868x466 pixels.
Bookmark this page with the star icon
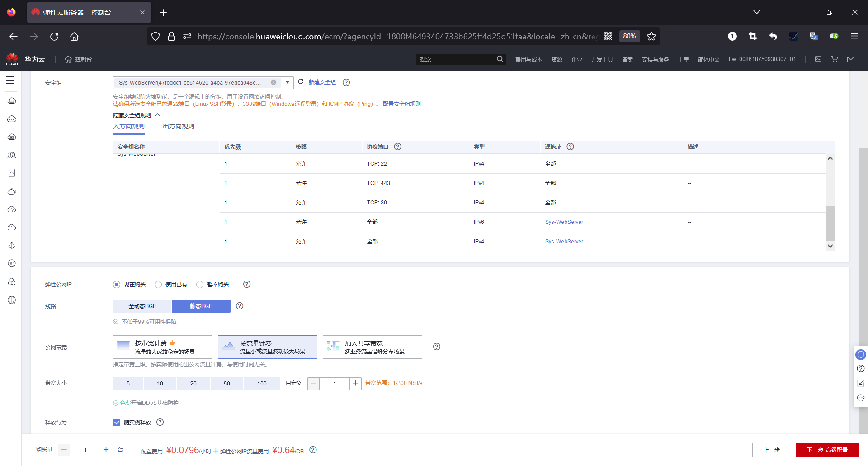coord(651,36)
